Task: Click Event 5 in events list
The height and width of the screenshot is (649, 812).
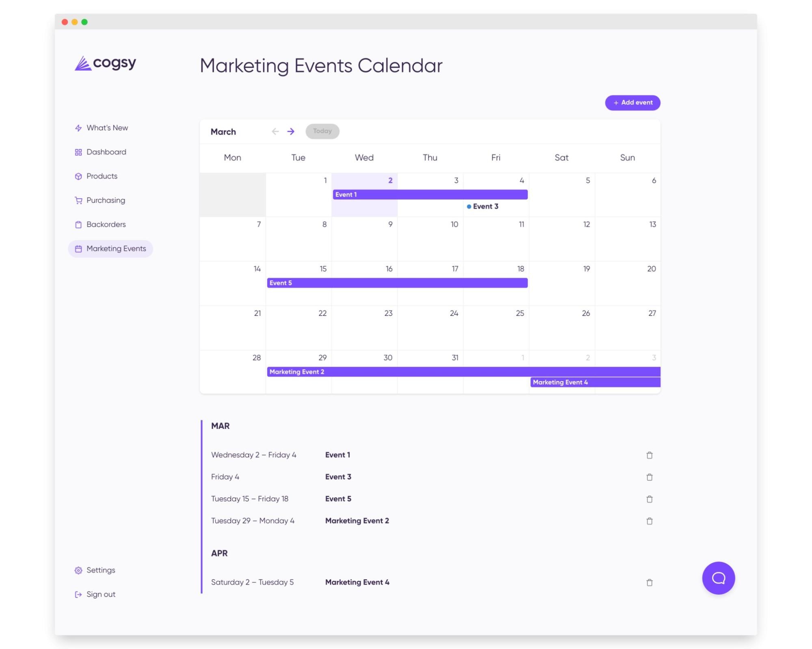Action: [x=338, y=499]
